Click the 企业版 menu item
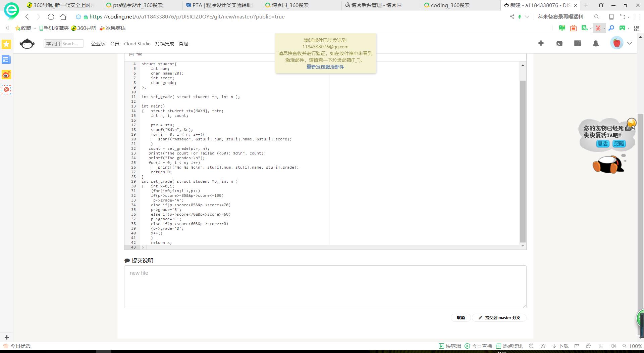This screenshot has height=353, width=644. pyautogui.click(x=98, y=44)
